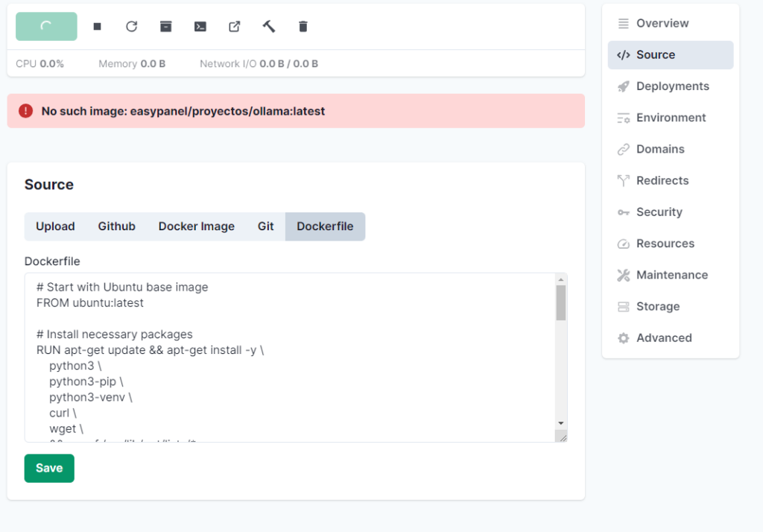Click the red error alert icon
Image resolution: width=763 pixels, height=532 pixels.
[26, 111]
